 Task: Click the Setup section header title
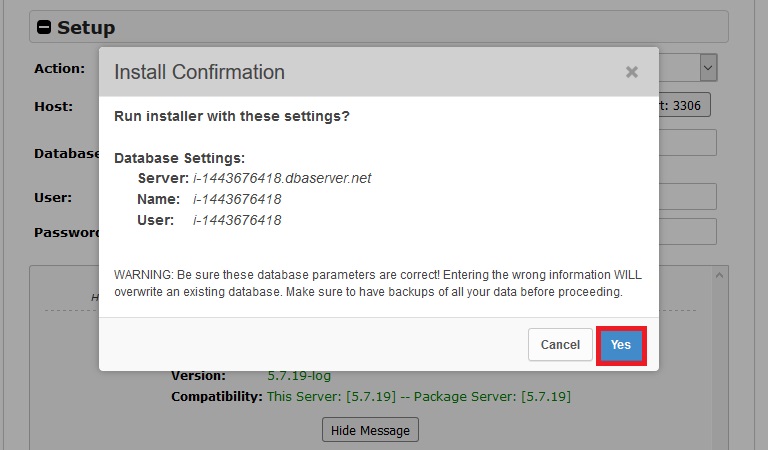86,27
